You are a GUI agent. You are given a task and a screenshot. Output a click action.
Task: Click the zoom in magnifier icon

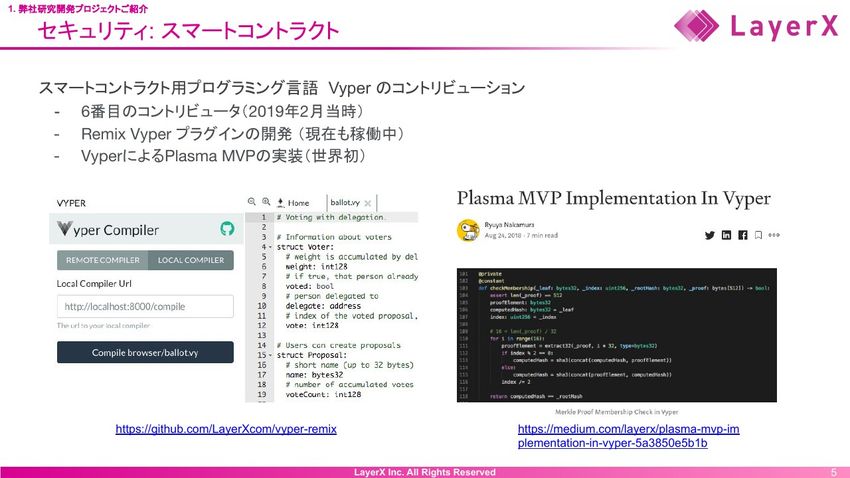tap(266, 200)
